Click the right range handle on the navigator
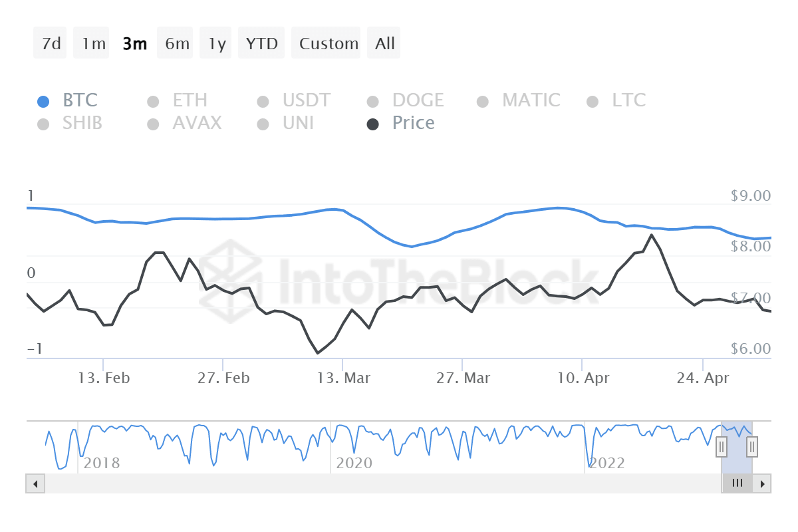Viewport: 798px width, 532px height. pyautogui.click(x=751, y=447)
